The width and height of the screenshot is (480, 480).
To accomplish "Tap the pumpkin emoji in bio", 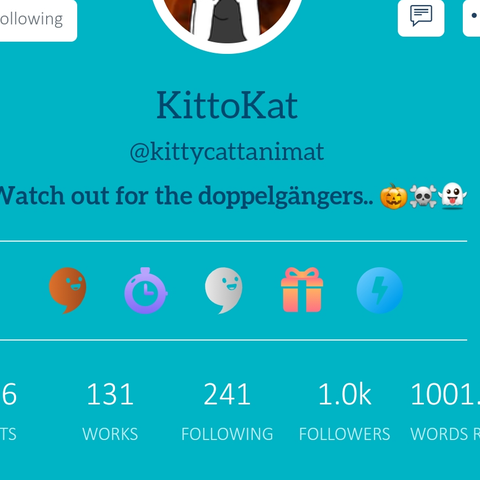I will pyautogui.click(x=394, y=196).
